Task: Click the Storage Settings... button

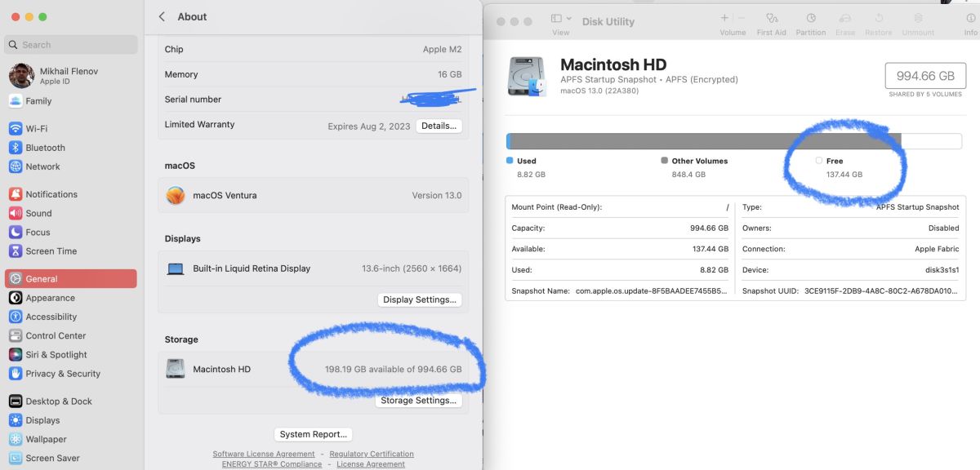Action: (x=419, y=401)
